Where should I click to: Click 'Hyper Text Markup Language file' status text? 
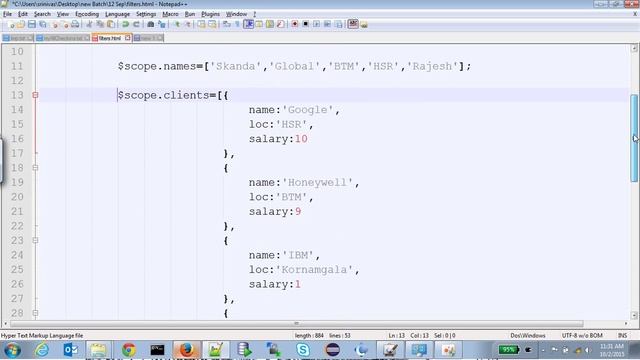(42, 336)
